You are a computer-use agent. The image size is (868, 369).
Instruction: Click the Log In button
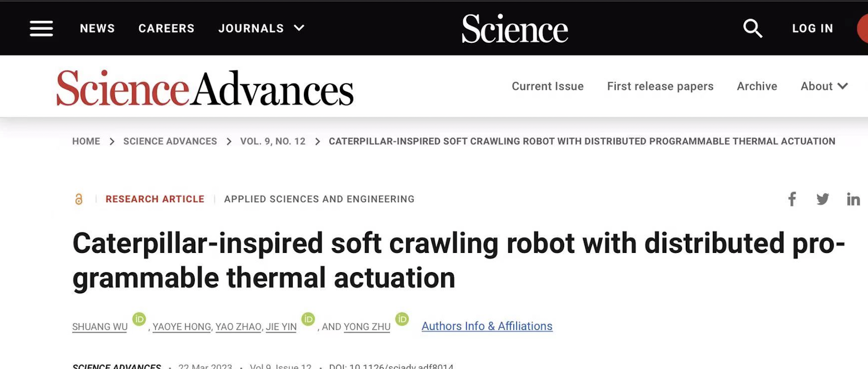pyautogui.click(x=813, y=28)
